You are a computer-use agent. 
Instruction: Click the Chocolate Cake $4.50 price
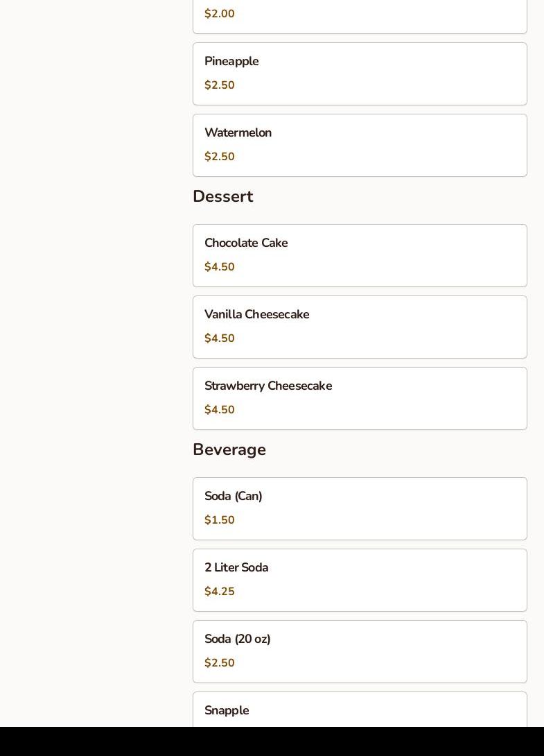(220, 267)
